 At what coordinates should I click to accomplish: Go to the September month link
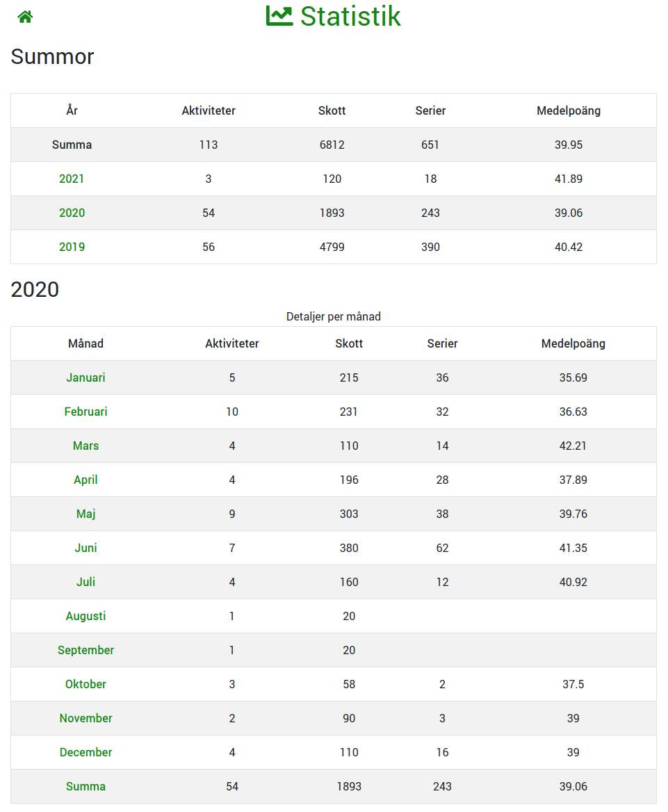click(x=86, y=650)
